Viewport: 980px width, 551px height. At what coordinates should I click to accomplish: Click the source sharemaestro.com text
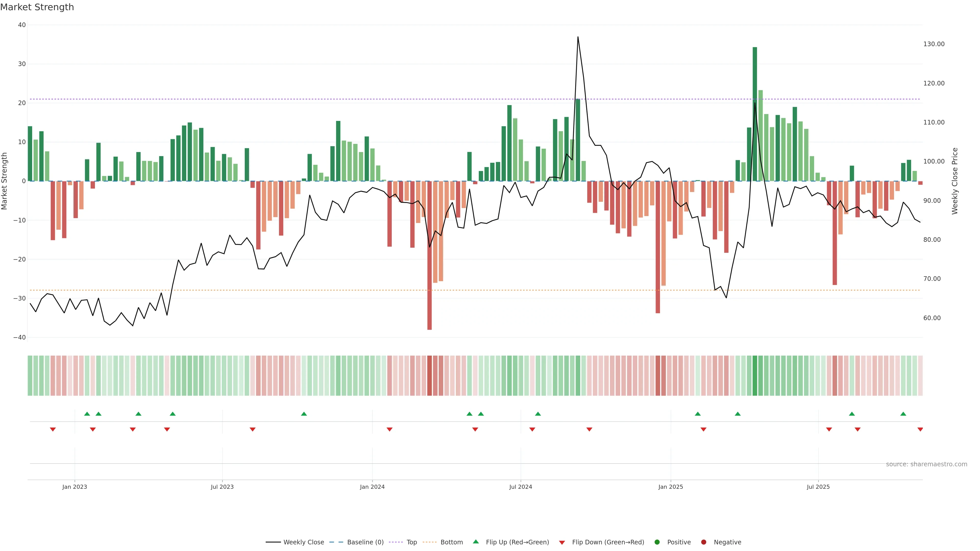926,464
